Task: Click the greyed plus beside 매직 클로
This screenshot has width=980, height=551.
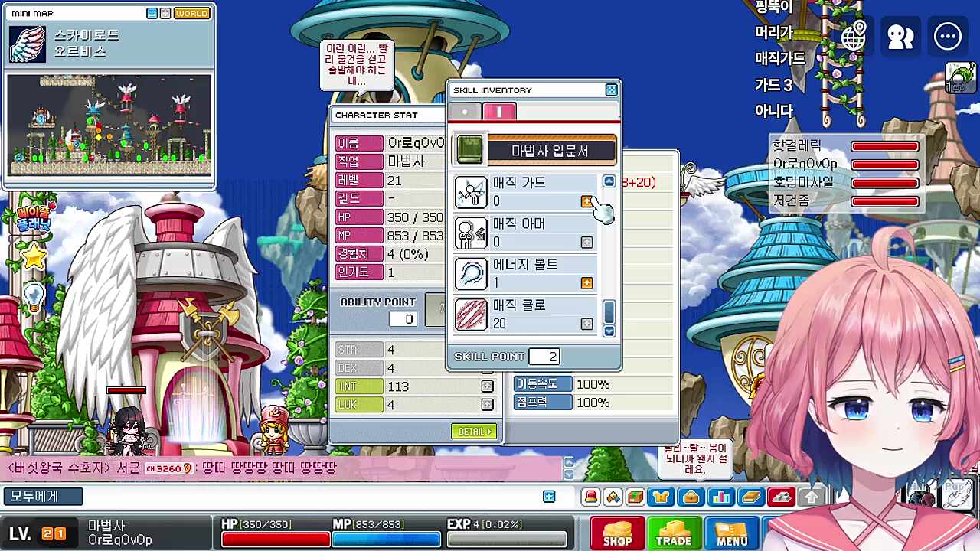Action: (587, 324)
